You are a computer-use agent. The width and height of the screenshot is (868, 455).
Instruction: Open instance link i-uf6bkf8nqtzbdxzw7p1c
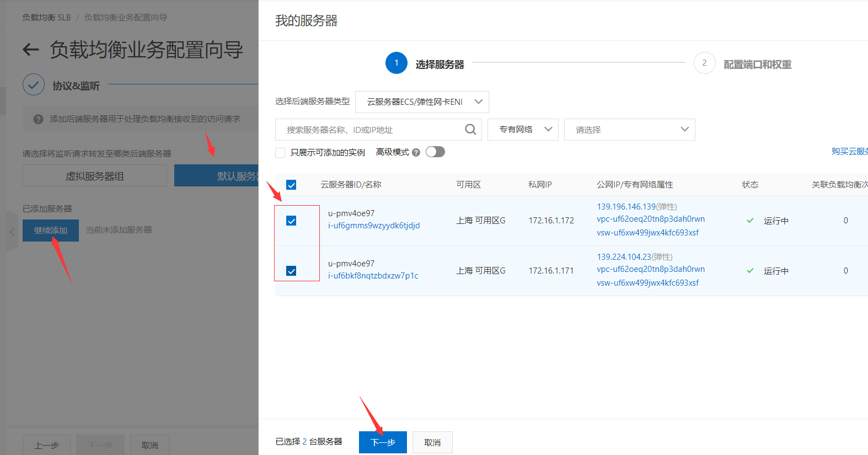click(x=373, y=276)
